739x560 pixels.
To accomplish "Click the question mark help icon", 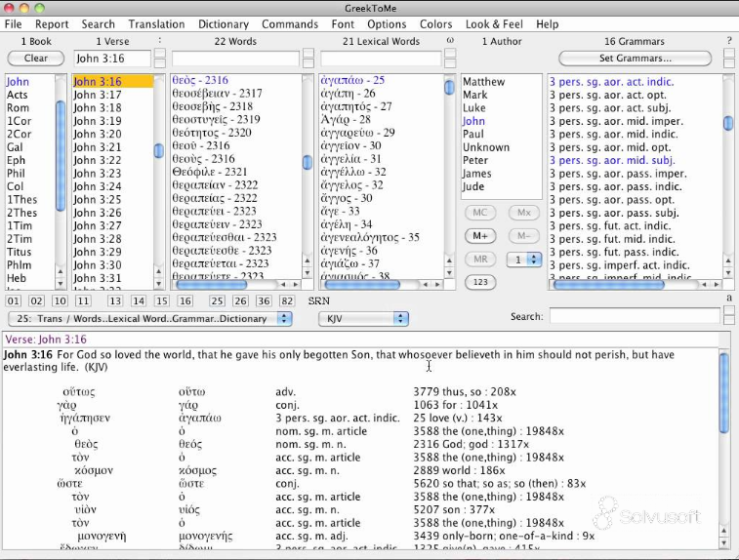I will point(729,41).
